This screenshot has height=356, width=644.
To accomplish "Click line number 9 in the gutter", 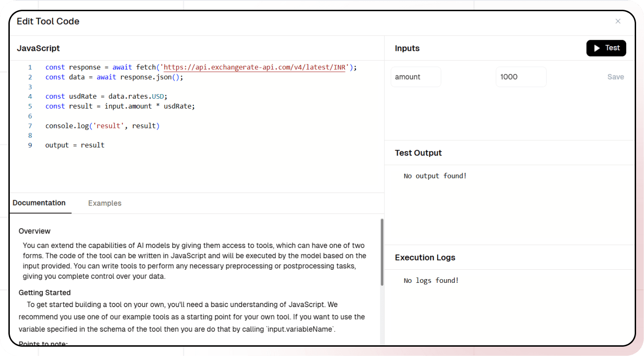I will pos(30,145).
